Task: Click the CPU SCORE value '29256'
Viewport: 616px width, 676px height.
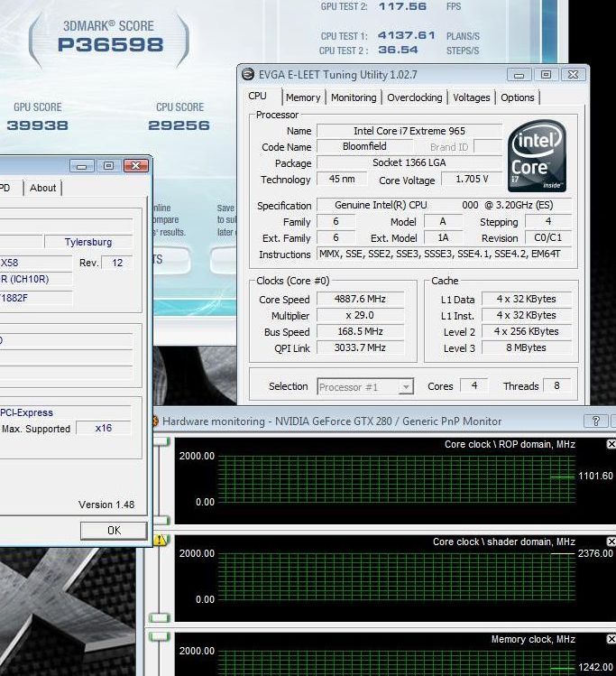Action: pyautogui.click(x=179, y=125)
